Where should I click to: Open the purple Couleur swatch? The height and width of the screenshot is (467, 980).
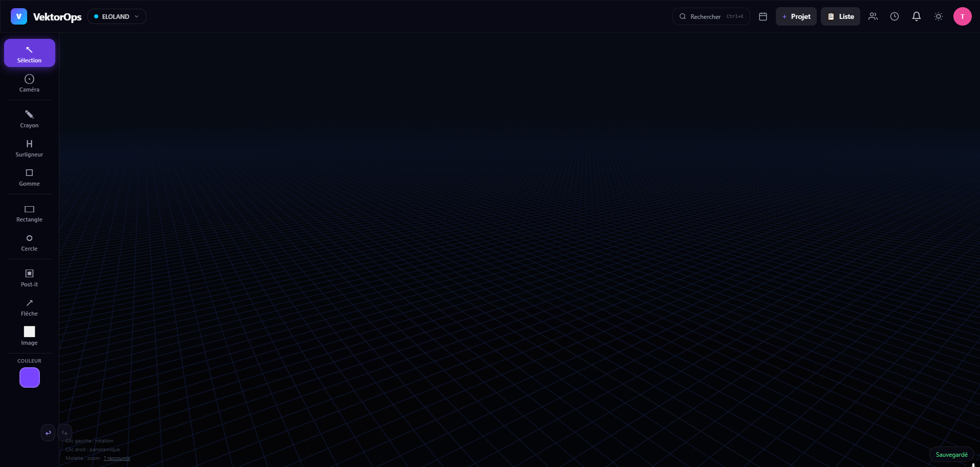(x=30, y=377)
